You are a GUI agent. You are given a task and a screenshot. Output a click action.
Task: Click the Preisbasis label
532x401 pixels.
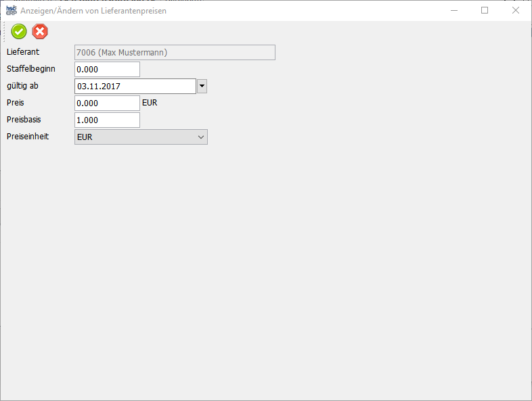(x=24, y=120)
